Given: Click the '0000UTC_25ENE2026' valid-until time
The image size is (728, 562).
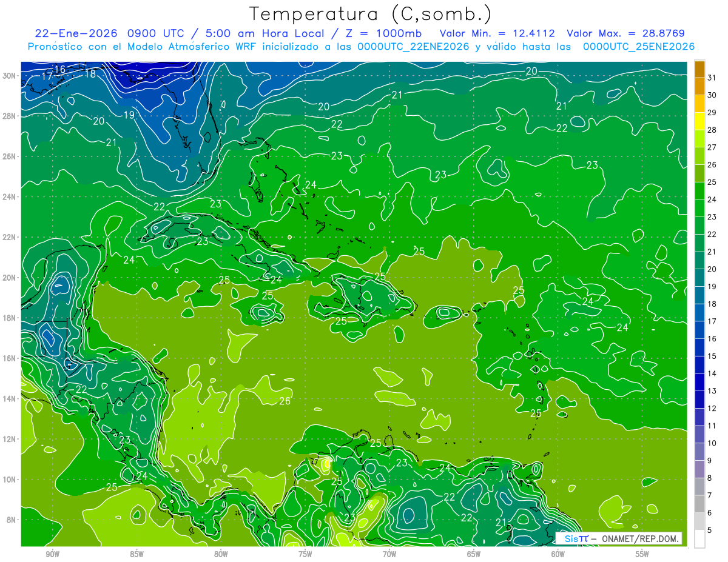Looking at the screenshot, I should [638, 46].
